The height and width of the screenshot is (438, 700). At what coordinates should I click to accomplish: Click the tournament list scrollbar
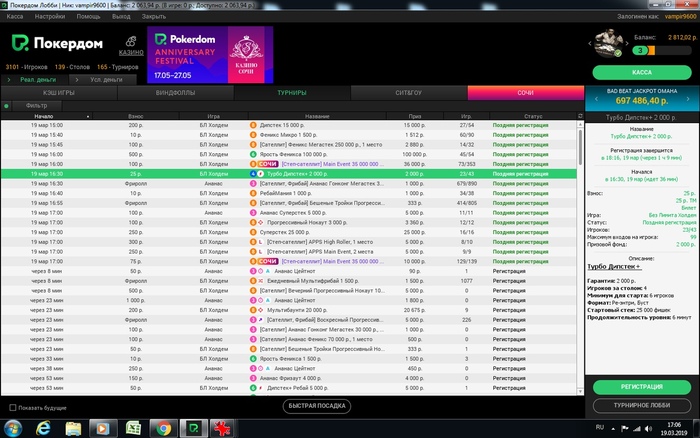580,147
